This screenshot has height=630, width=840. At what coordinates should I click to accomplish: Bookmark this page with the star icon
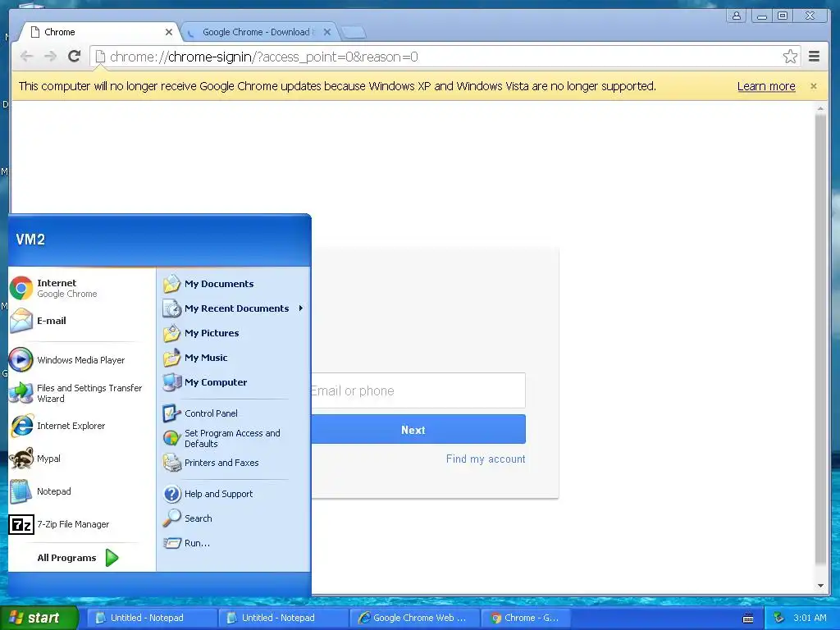[x=790, y=57]
